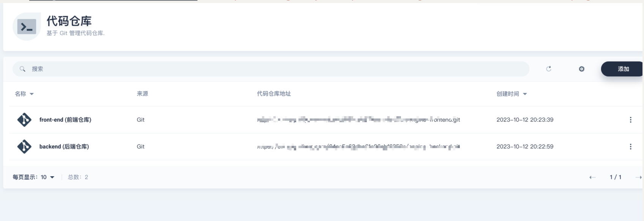Go to the next page arrow
The height and width of the screenshot is (221, 644).
click(x=639, y=177)
